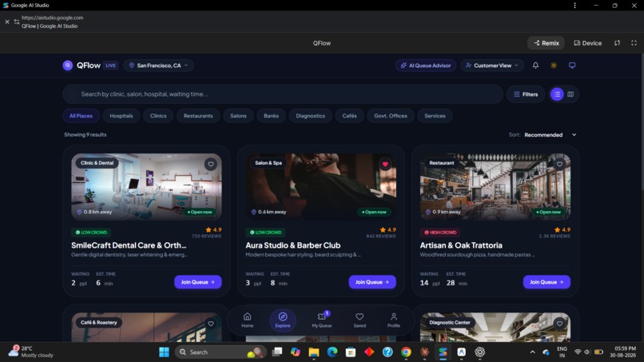This screenshot has width=644, height=362.
Task: Open weather widget showing 28°C
Action: (x=33, y=352)
